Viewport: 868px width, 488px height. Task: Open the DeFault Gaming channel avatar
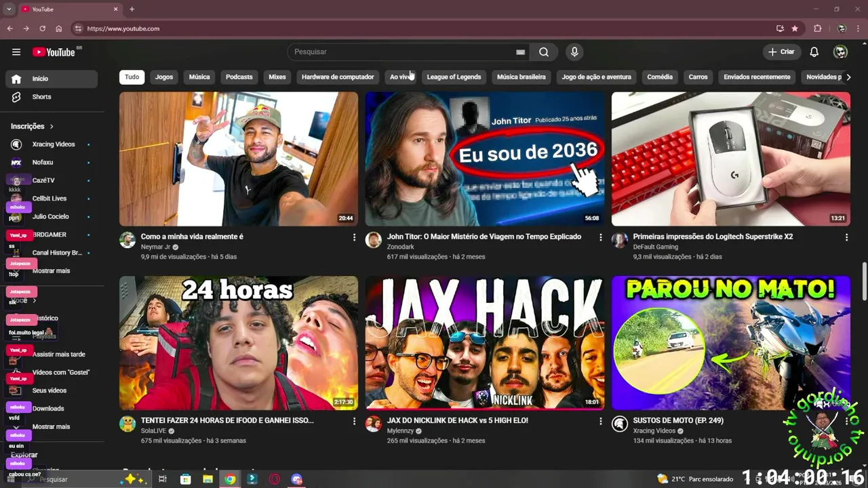[620, 240]
